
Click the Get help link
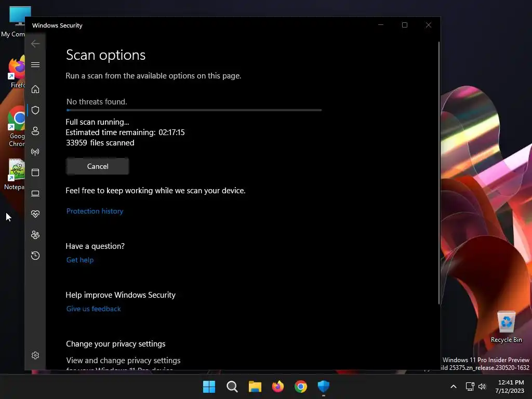coord(79,260)
